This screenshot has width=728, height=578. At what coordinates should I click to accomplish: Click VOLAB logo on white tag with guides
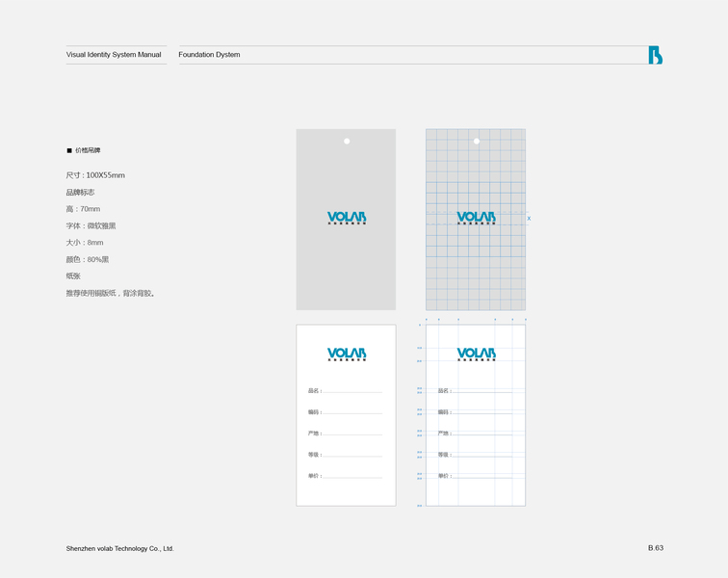(x=476, y=355)
